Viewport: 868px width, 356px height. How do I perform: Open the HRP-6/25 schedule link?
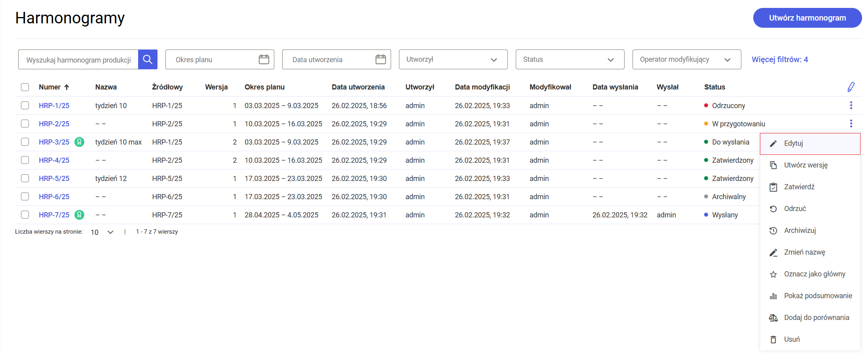coord(54,197)
